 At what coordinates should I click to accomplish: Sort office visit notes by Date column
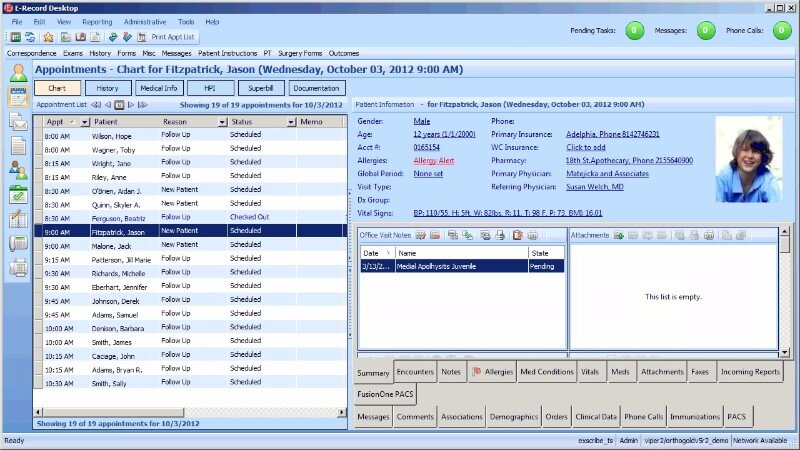tap(371, 253)
